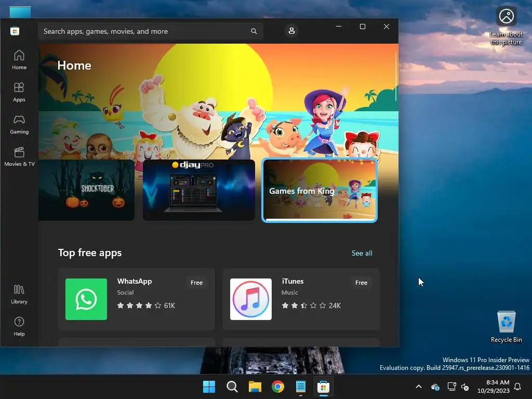Open File Explorer from taskbar
This screenshot has width=532, height=399.
(x=255, y=387)
